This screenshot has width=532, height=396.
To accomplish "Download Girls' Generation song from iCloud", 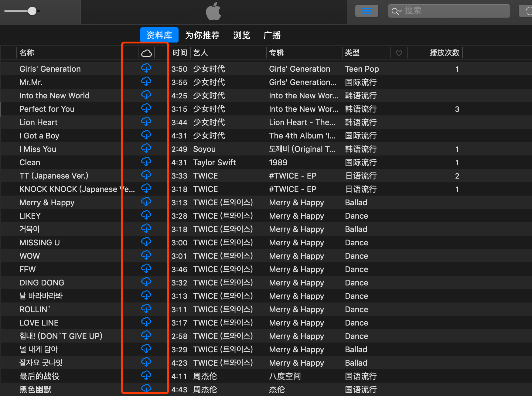I will tap(146, 68).
